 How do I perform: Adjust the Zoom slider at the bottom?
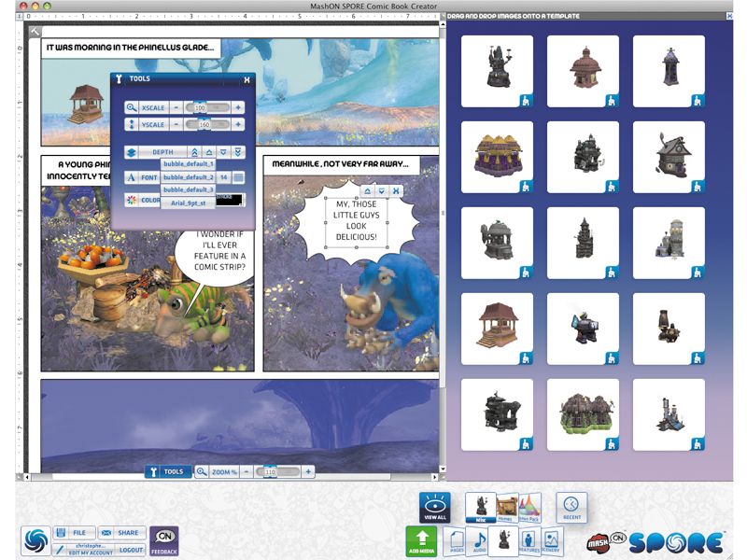click(x=272, y=471)
